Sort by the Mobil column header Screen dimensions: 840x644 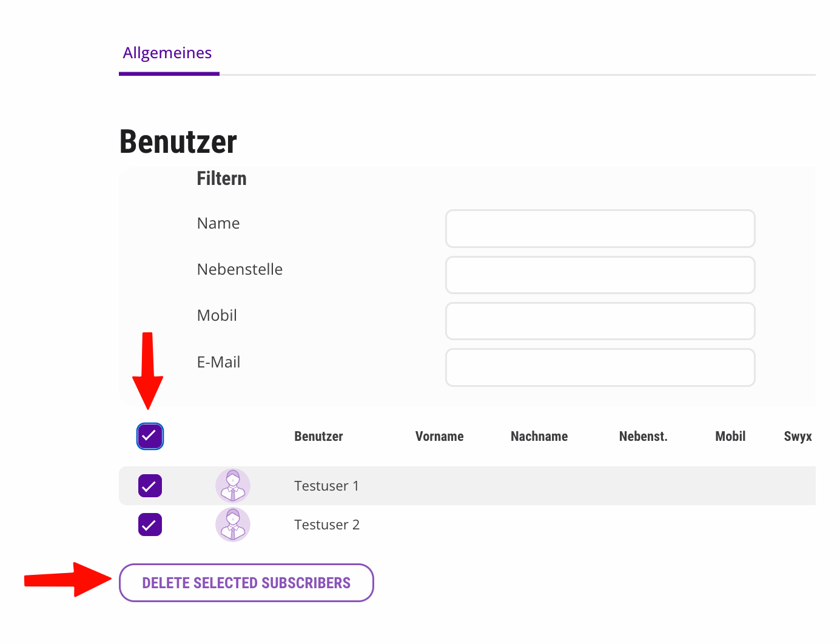coord(730,437)
